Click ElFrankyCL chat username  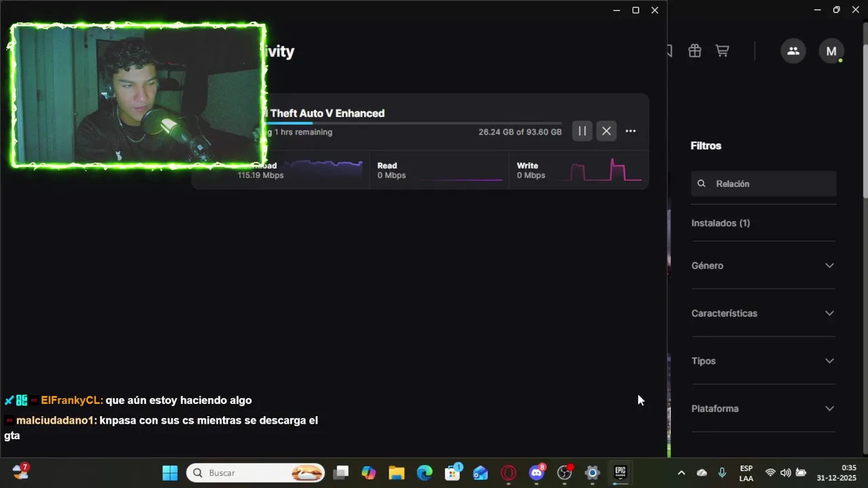pos(72,401)
